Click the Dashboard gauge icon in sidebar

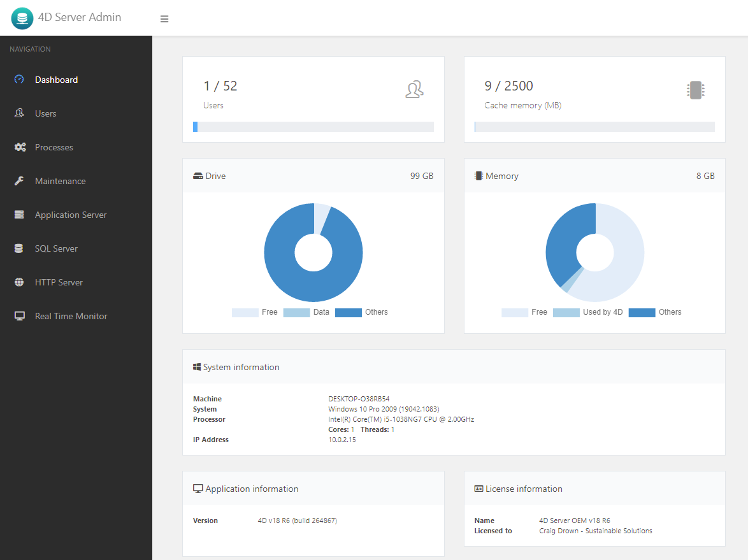pyautogui.click(x=19, y=80)
